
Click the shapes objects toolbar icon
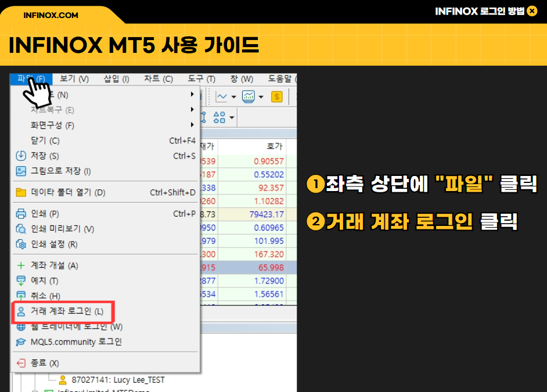(x=219, y=117)
